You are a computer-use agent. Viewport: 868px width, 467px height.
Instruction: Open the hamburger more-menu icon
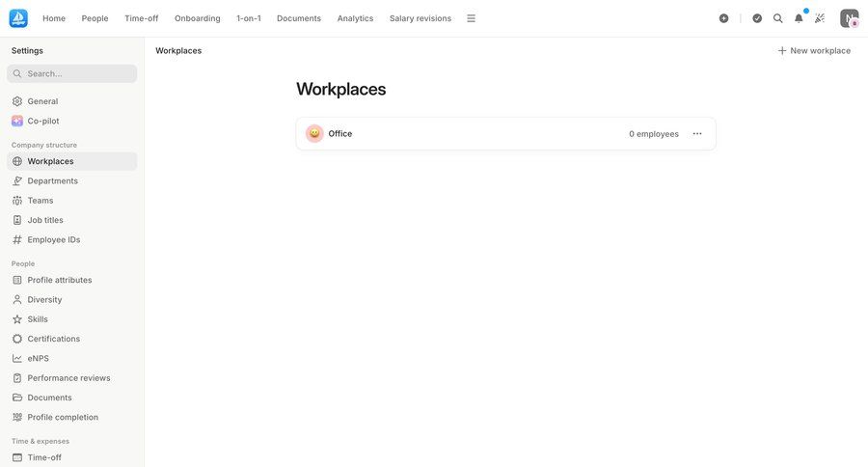pyautogui.click(x=471, y=18)
